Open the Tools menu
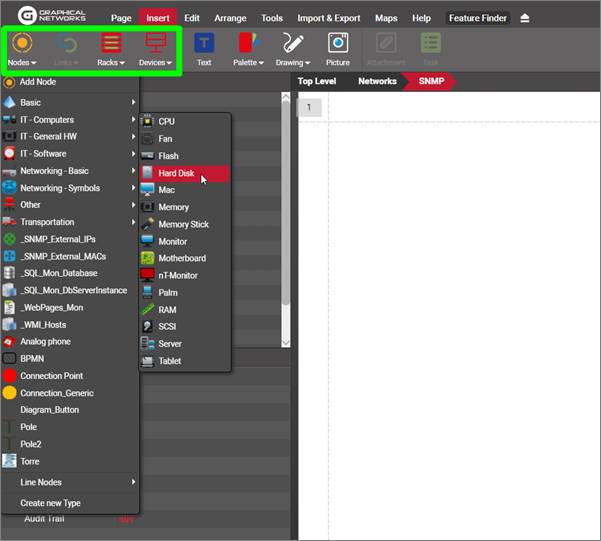The height and width of the screenshot is (541, 601). [272, 18]
